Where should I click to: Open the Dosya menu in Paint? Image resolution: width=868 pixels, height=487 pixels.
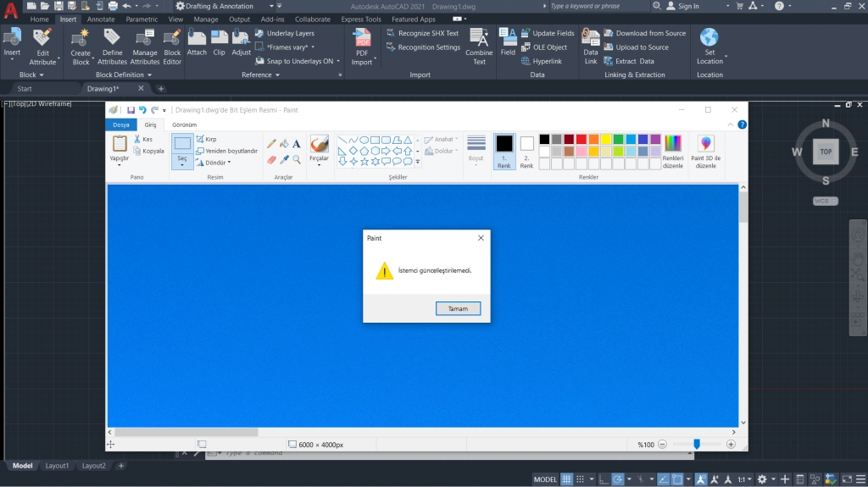(x=121, y=125)
